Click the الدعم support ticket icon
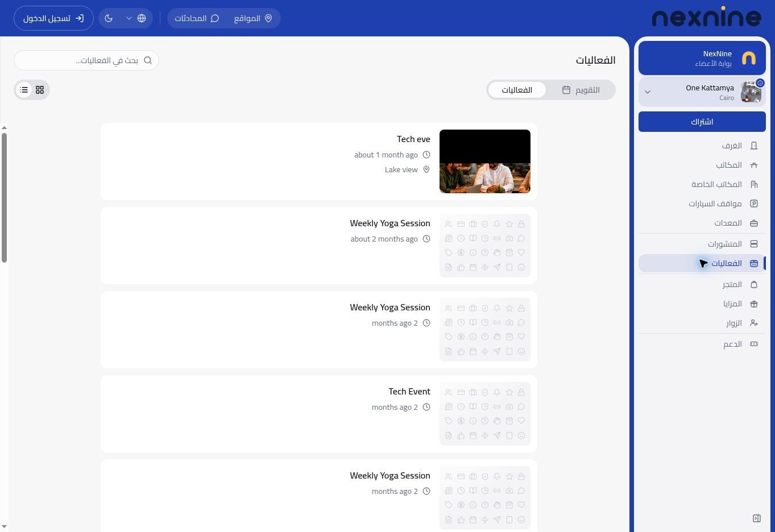The width and height of the screenshot is (775, 532). [x=754, y=344]
